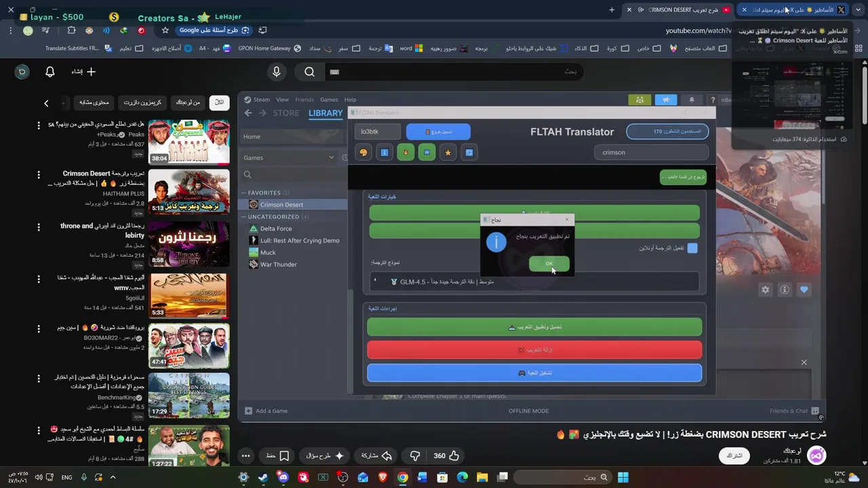Click the green download and apply button
Screen dimensions: 868x488
click(534, 327)
